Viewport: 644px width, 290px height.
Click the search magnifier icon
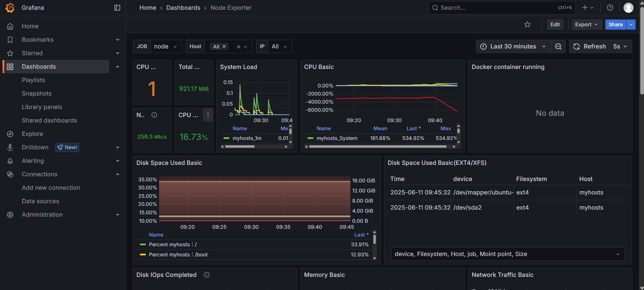coord(435,8)
